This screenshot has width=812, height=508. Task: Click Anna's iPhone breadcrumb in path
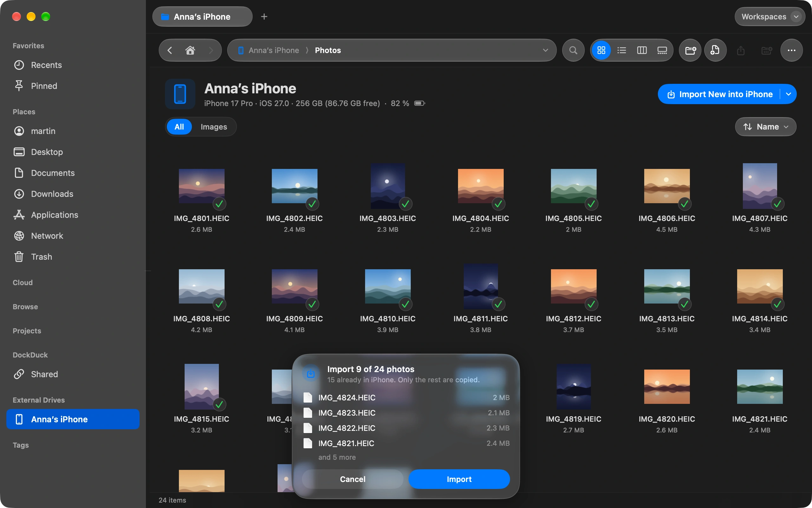pos(273,50)
